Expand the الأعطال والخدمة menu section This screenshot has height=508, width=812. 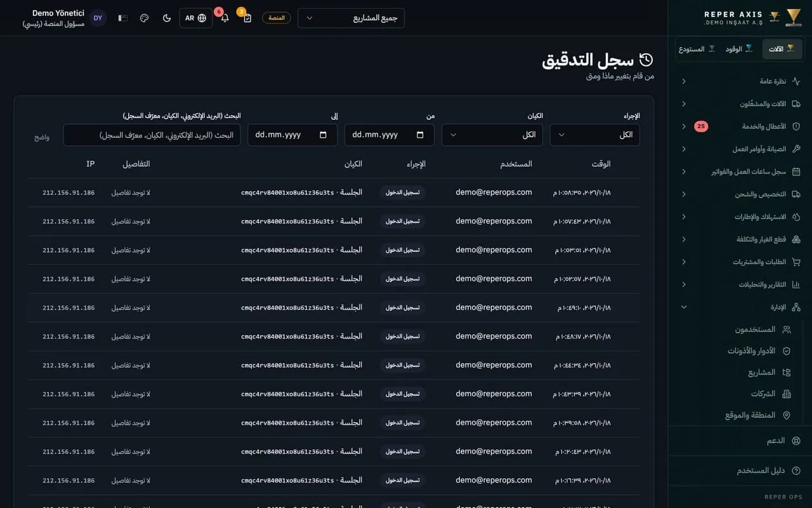(740, 126)
